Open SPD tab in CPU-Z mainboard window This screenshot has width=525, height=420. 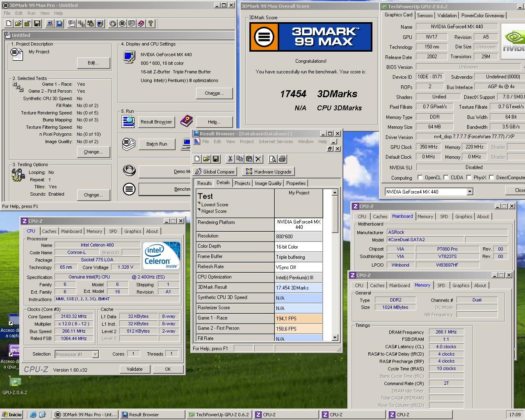(x=444, y=217)
